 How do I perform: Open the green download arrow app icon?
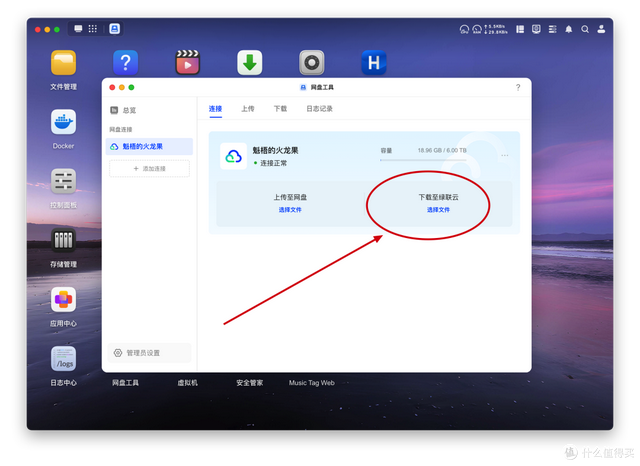(249, 63)
